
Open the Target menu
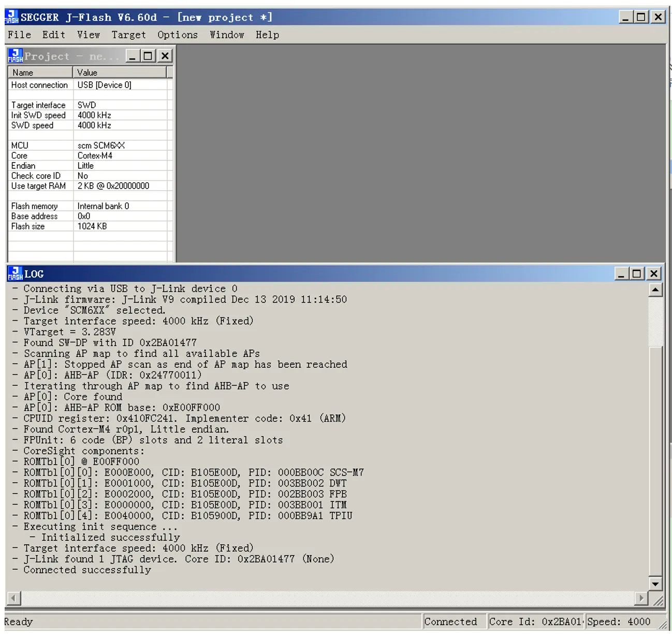coord(129,35)
